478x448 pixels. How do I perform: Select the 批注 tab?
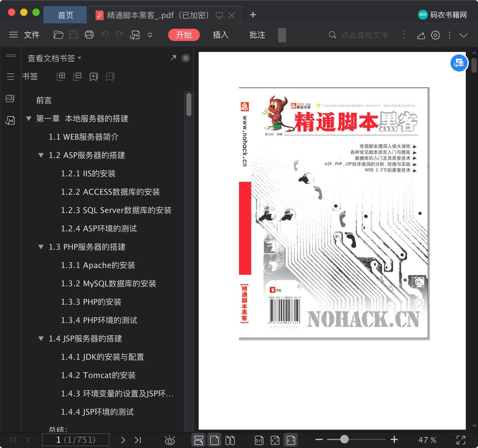coord(257,35)
